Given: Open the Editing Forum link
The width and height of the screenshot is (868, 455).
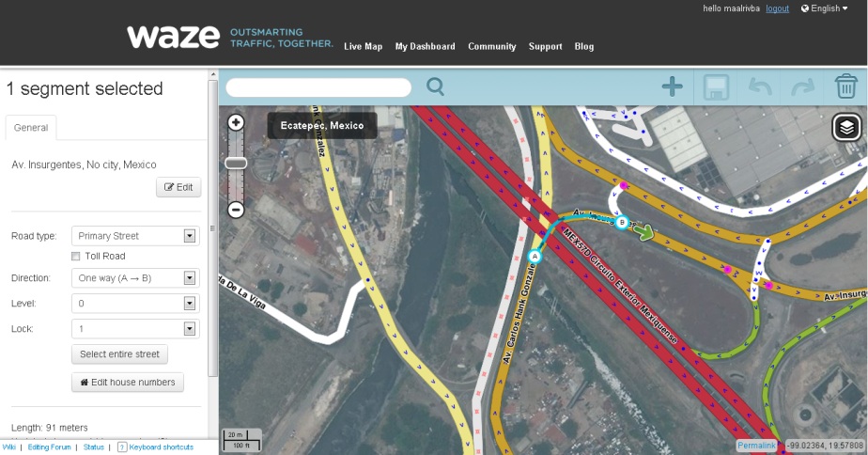Looking at the screenshot, I should [x=49, y=447].
